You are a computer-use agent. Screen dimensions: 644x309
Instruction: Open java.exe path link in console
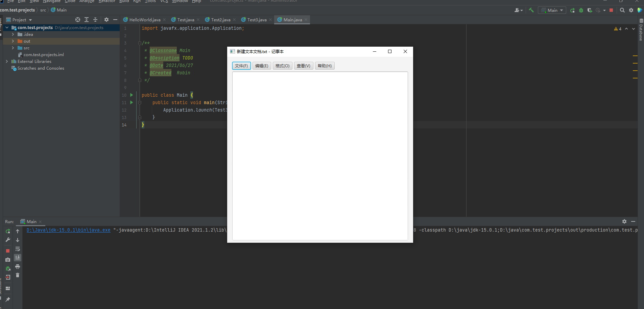(69, 230)
